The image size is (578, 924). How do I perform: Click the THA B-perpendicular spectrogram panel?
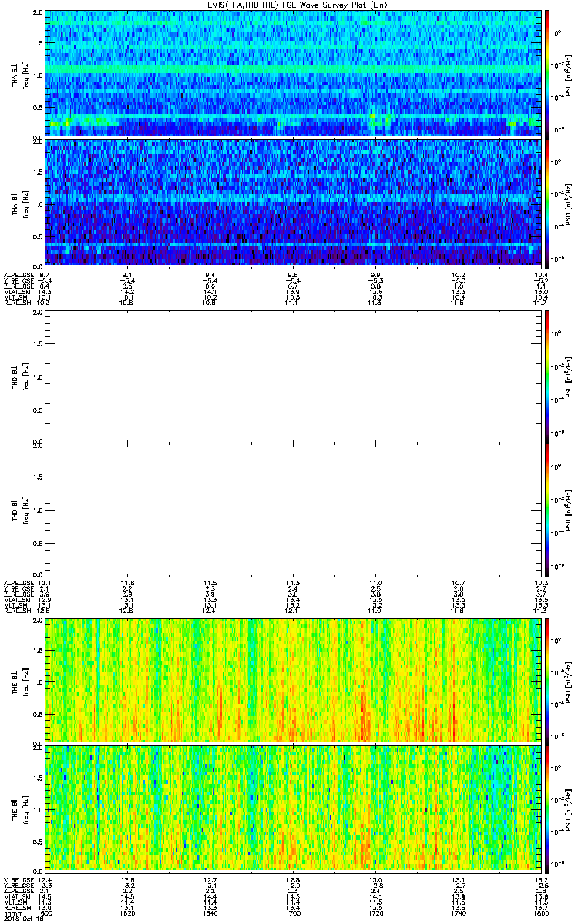coord(291,73)
